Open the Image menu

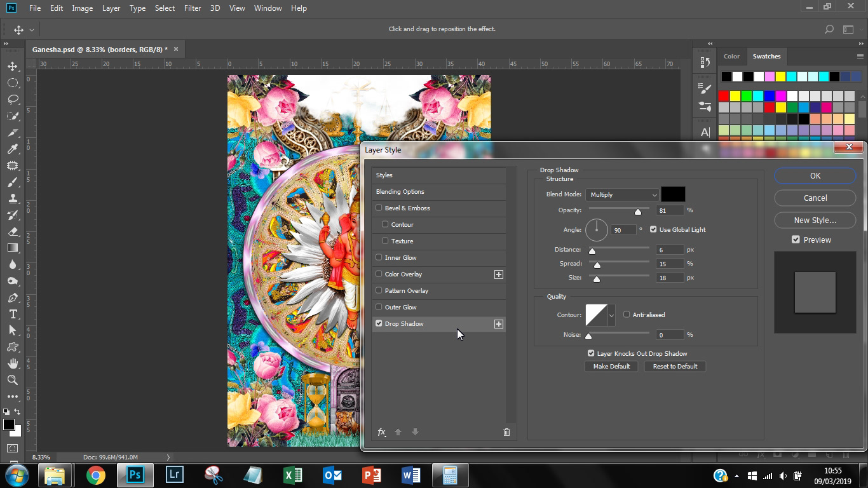[x=83, y=8]
